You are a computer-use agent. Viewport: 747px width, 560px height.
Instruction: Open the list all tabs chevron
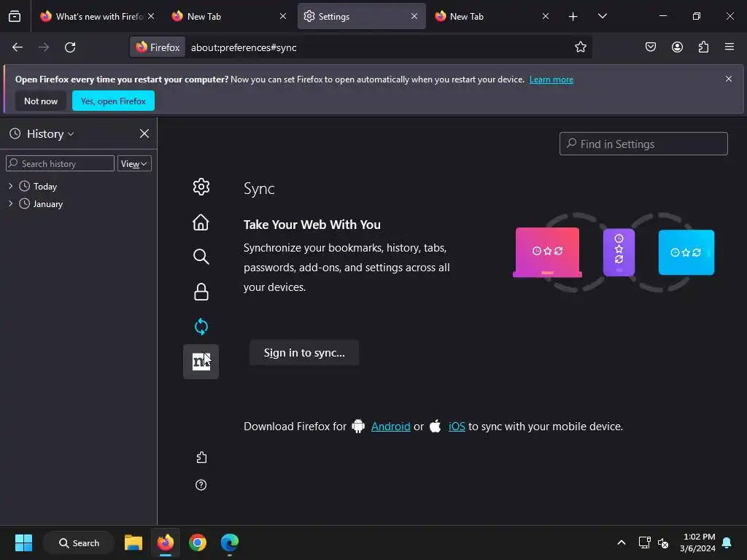[602, 17]
